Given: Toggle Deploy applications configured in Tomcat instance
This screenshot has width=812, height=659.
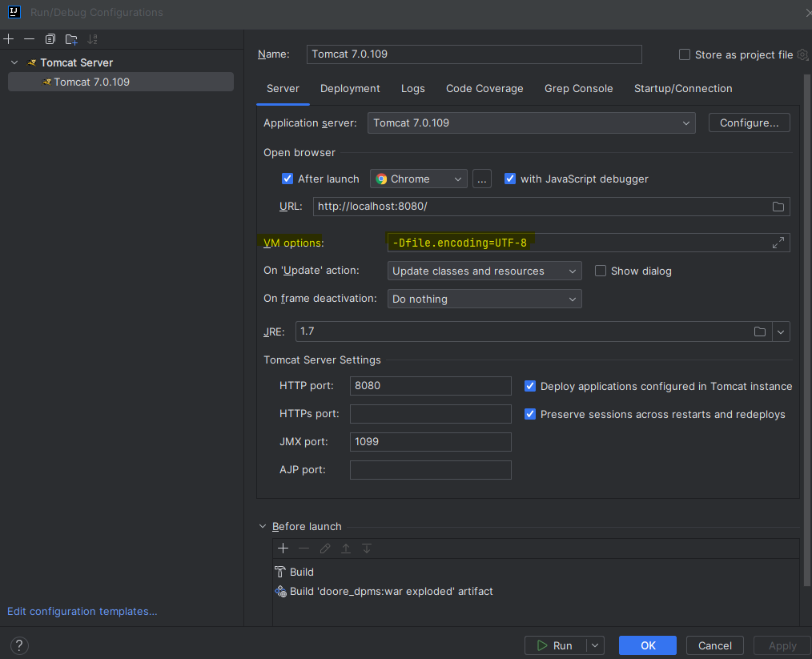Looking at the screenshot, I should tap(530, 386).
